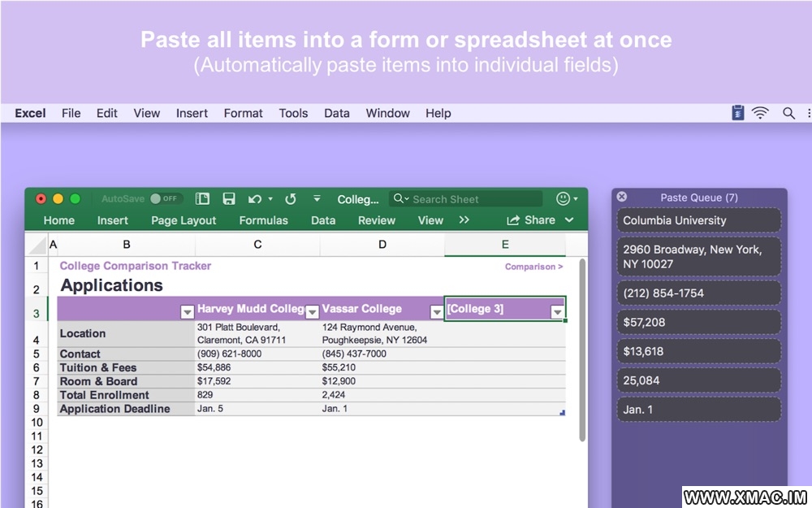
Task: Open the College 3 column filter dropdown
Action: pos(557,311)
